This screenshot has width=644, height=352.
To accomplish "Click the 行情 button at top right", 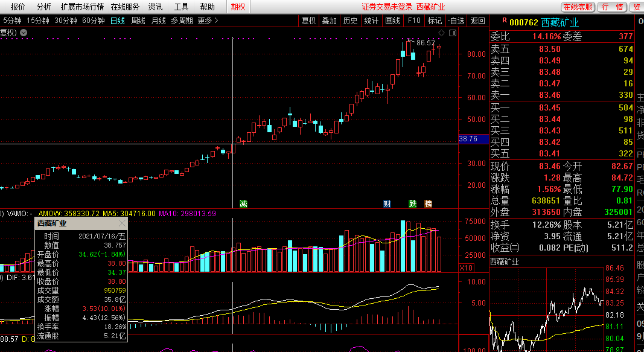I will pyautogui.click(x=613, y=7).
